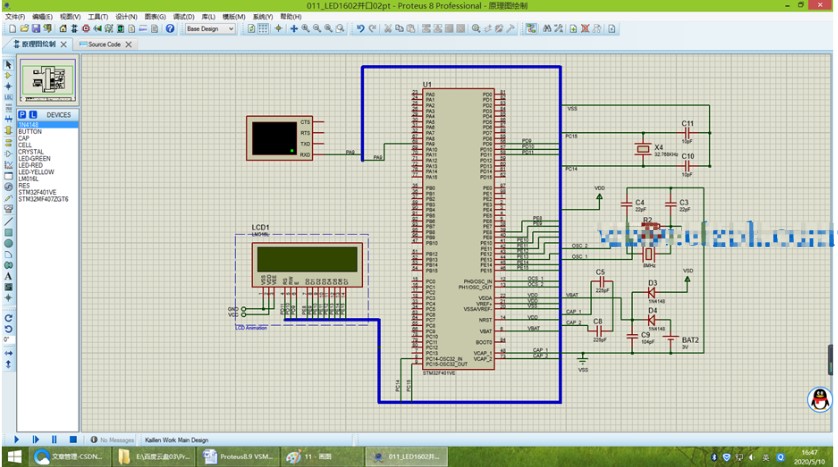Open the Proteus8.9 VSM taskbar item
The width and height of the screenshot is (838, 467).
click(x=239, y=457)
